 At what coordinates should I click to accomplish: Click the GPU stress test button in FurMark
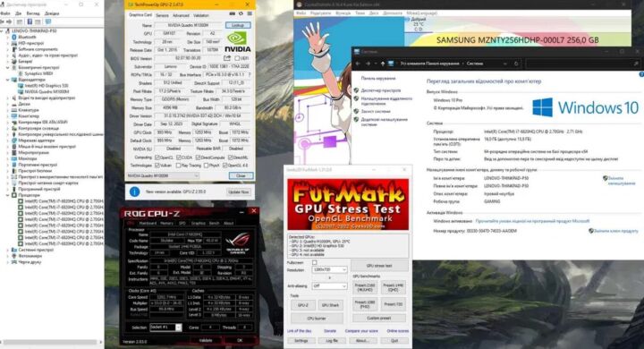379,266
